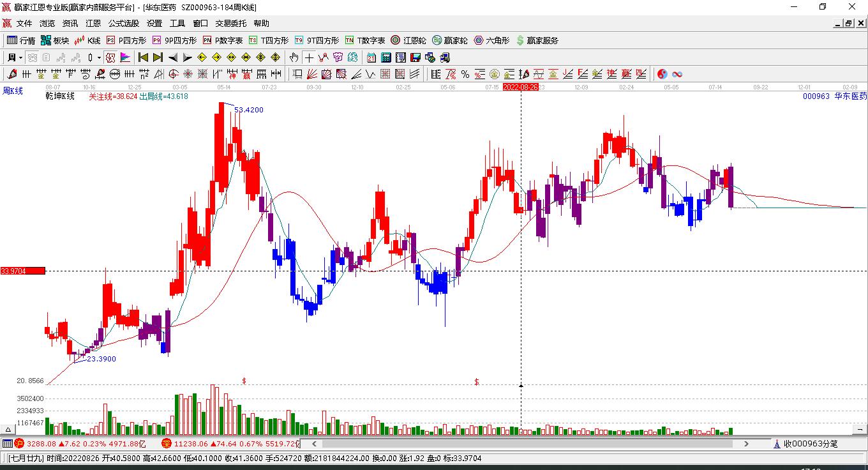Click the 周K线 label
This screenshot has height=470, width=868.
coord(13,91)
